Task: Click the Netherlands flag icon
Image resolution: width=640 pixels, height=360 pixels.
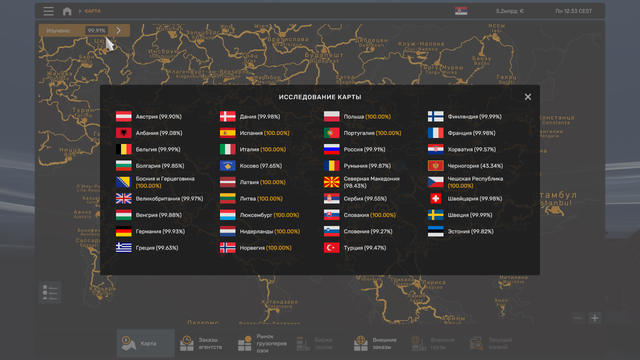Action: click(228, 231)
